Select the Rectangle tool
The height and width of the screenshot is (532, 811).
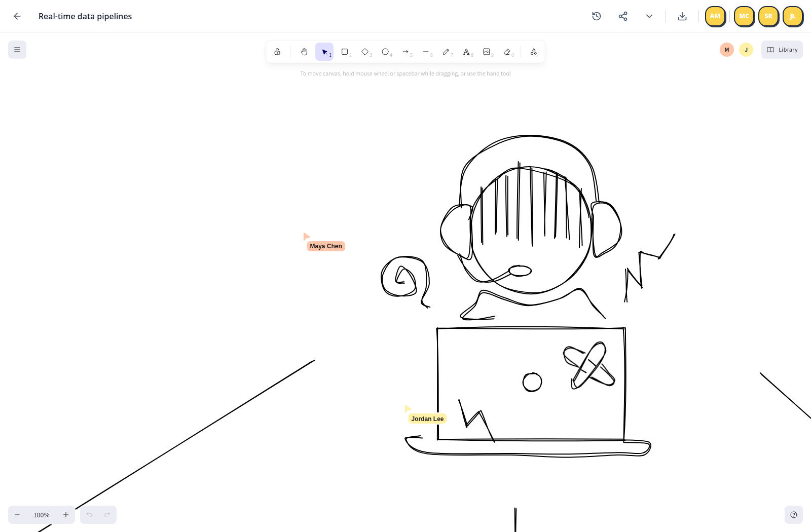345,52
